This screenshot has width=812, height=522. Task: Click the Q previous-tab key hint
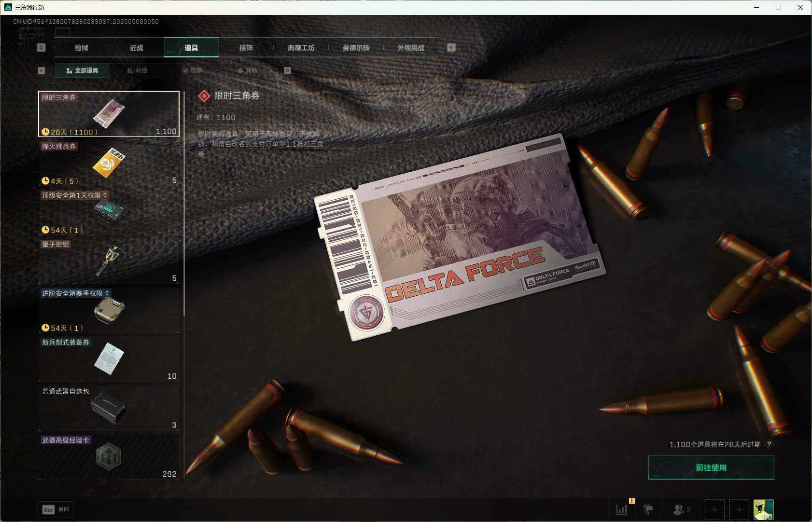point(42,48)
